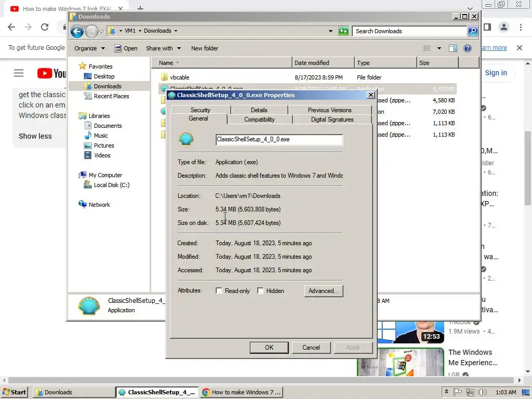Image resolution: width=532 pixels, height=399 pixels.
Task: Sort by the Name column header
Action: click(x=222, y=63)
